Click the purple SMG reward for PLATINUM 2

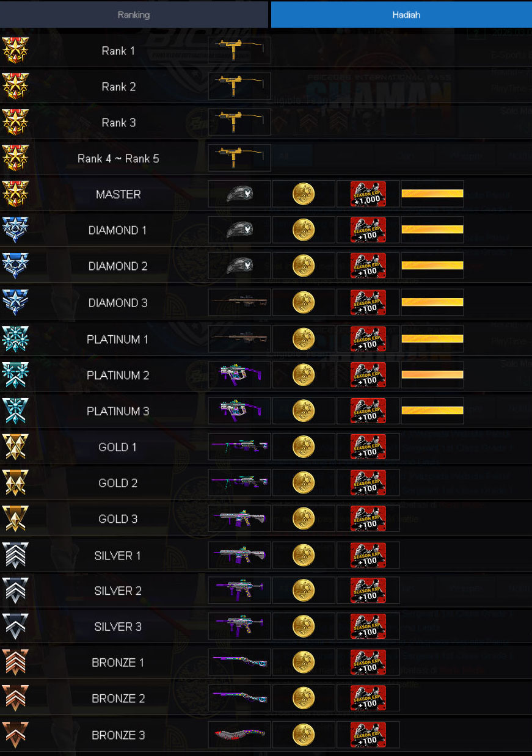(x=239, y=375)
